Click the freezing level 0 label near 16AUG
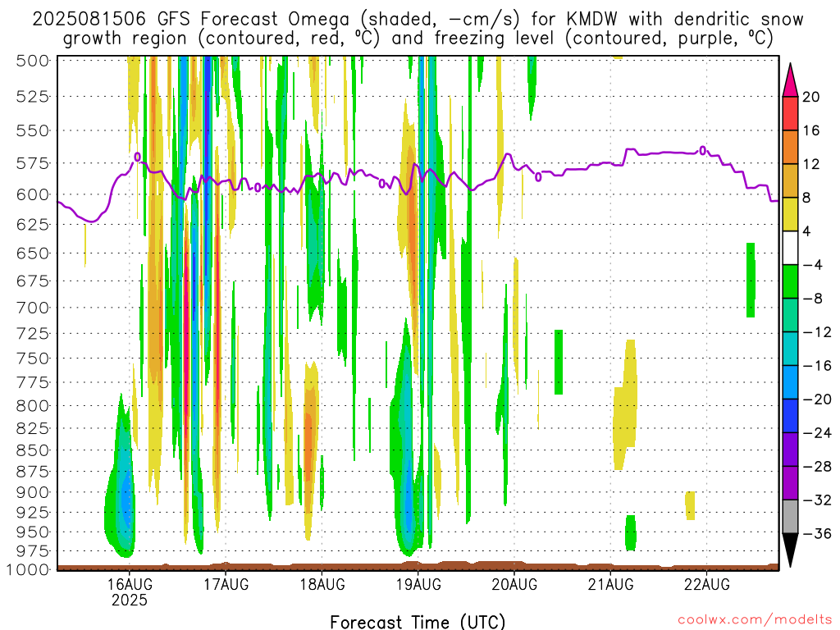 (x=137, y=157)
